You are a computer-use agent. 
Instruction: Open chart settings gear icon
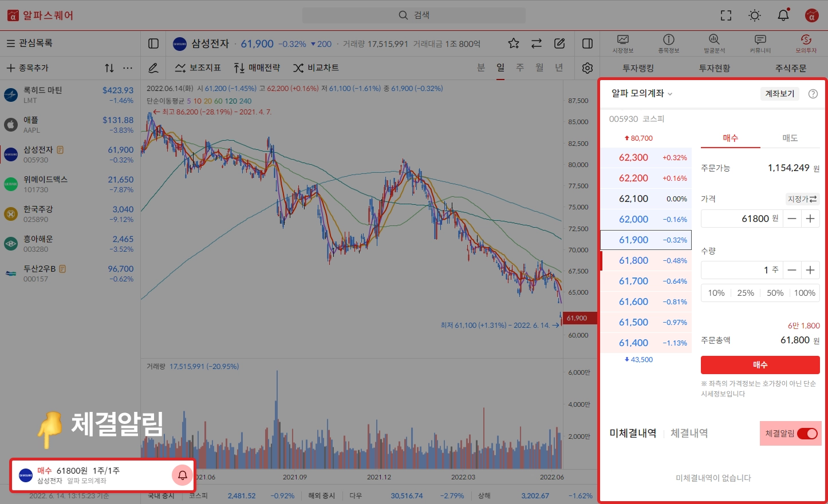[x=588, y=68]
